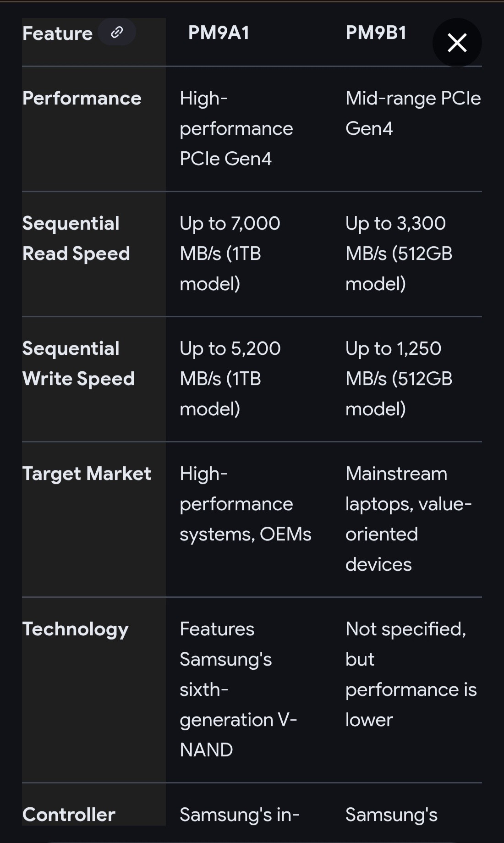
Task: Click the Performance row label
Action: 82,98
